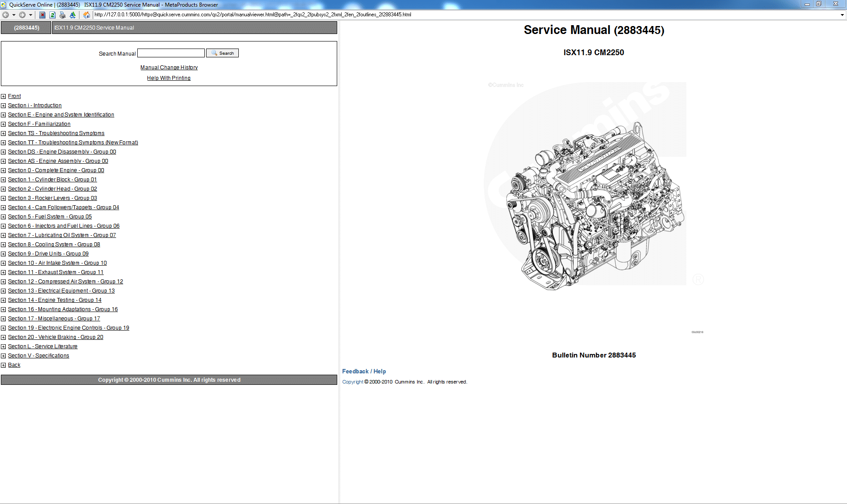847x504 pixels.
Task: Select the (2883445) tab
Action: 26,27
